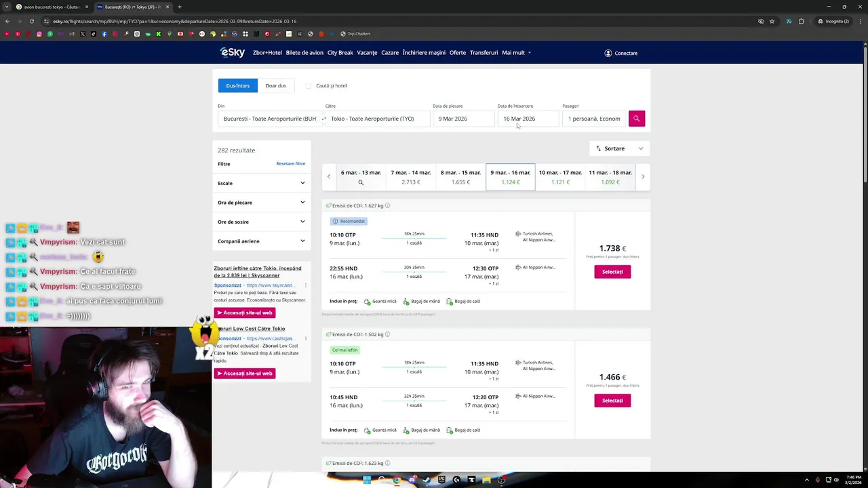
Task: Select the 11 mar. - 18 mar. date tab
Action: click(x=610, y=177)
